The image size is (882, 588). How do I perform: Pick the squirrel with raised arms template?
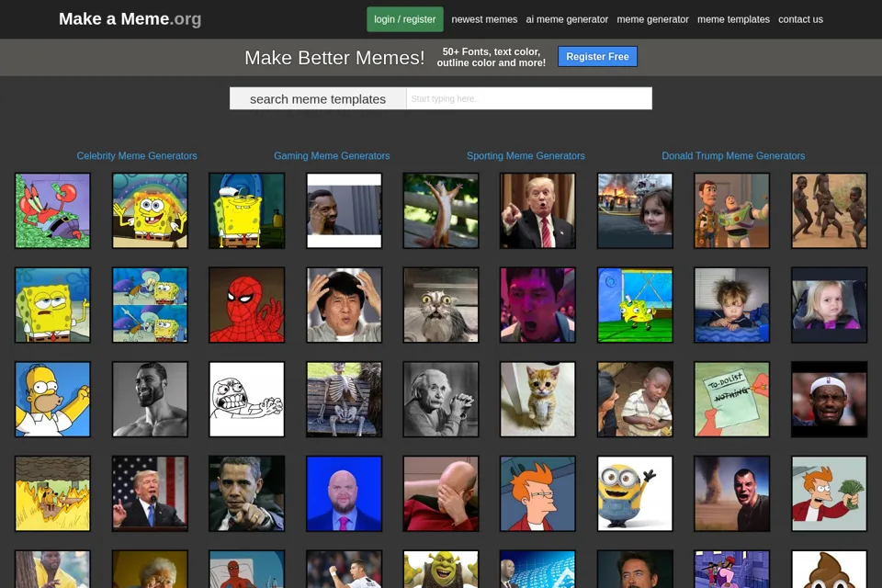pyautogui.click(x=441, y=210)
